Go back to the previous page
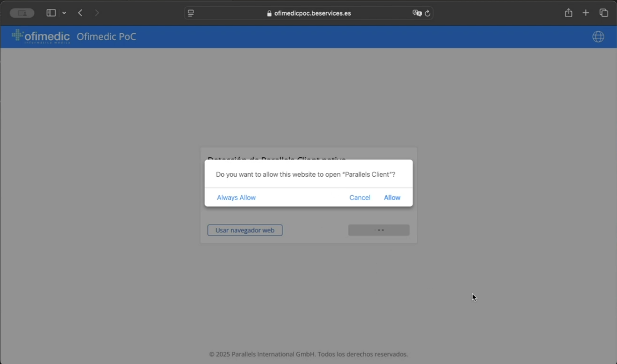 tap(80, 13)
